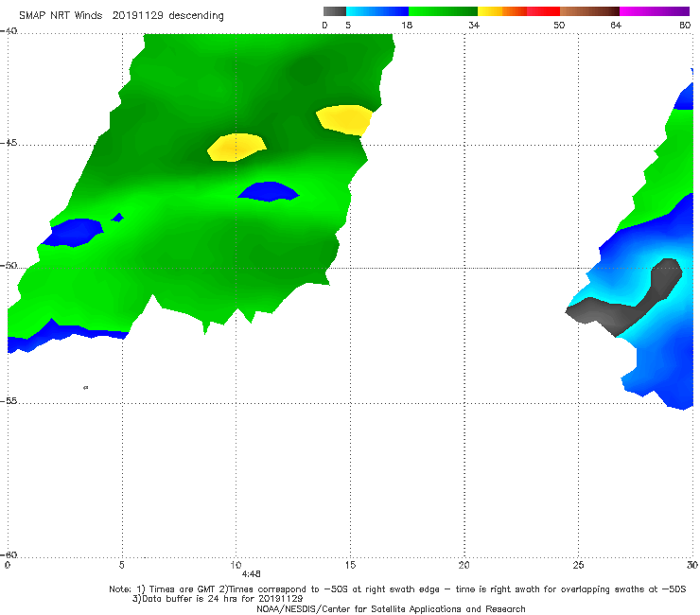700x615 pixels.
Task: Click the green segment of the color bar
Action: (x=443, y=11)
